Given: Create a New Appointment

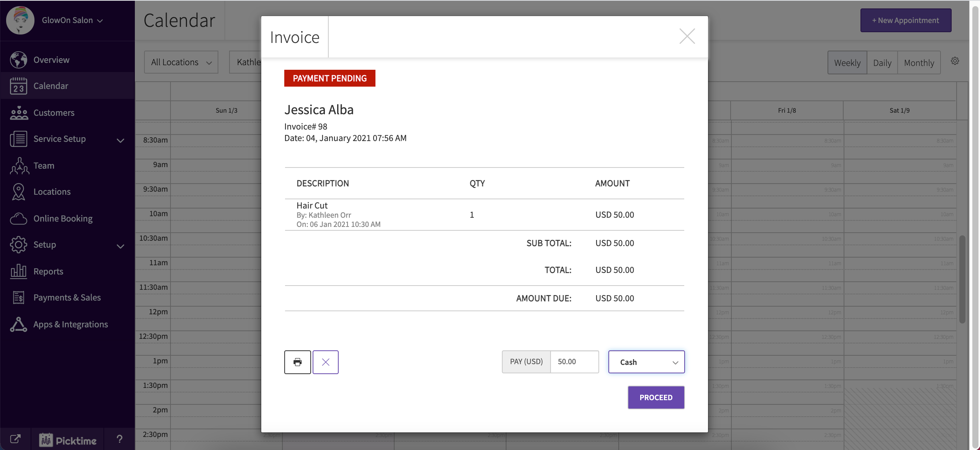Looking at the screenshot, I should click(905, 20).
